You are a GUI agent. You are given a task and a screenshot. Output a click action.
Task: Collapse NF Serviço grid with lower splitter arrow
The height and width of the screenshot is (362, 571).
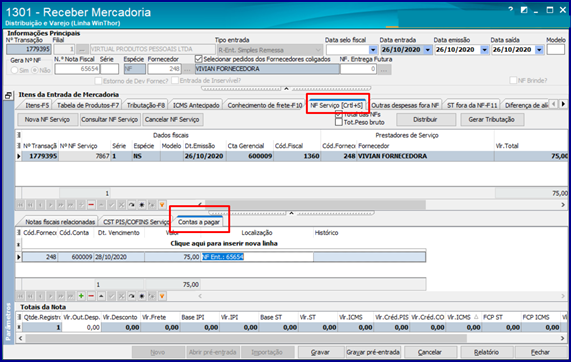click(x=291, y=213)
